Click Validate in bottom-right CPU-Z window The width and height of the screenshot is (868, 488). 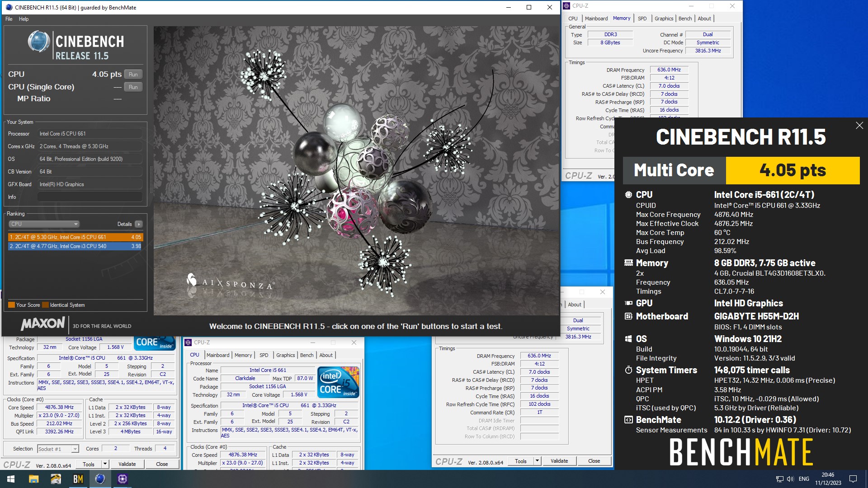click(x=559, y=461)
